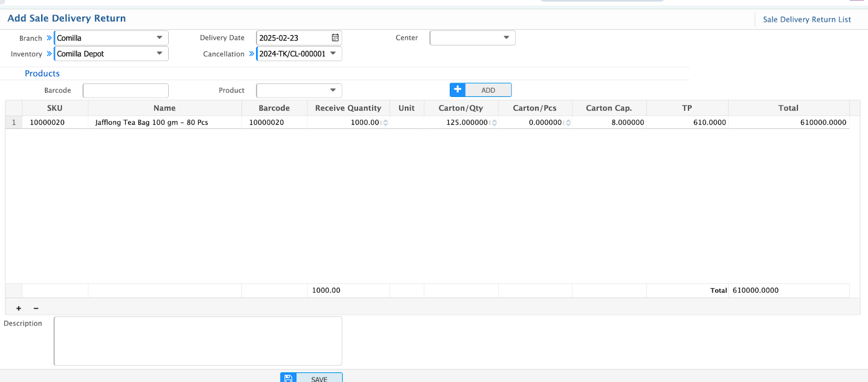Screen dimensions: 868x382
Task: Click the floppy disk icon on SAVE
Action: tap(289, 378)
